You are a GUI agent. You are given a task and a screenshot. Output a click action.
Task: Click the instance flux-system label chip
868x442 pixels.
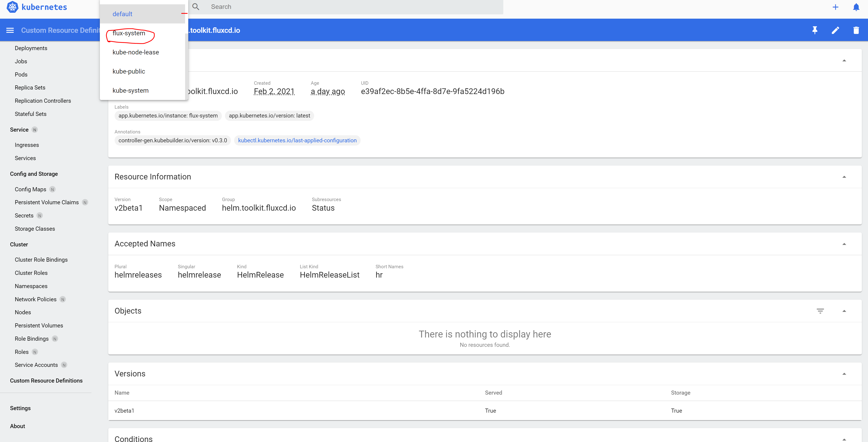coord(168,115)
